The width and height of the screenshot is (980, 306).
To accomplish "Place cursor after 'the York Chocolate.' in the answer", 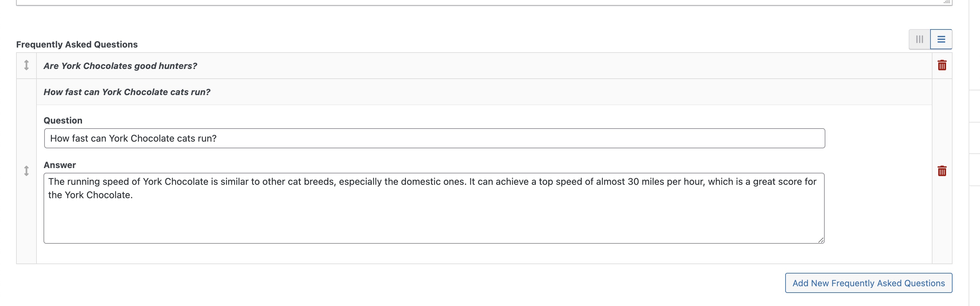I will pos(133,195).
